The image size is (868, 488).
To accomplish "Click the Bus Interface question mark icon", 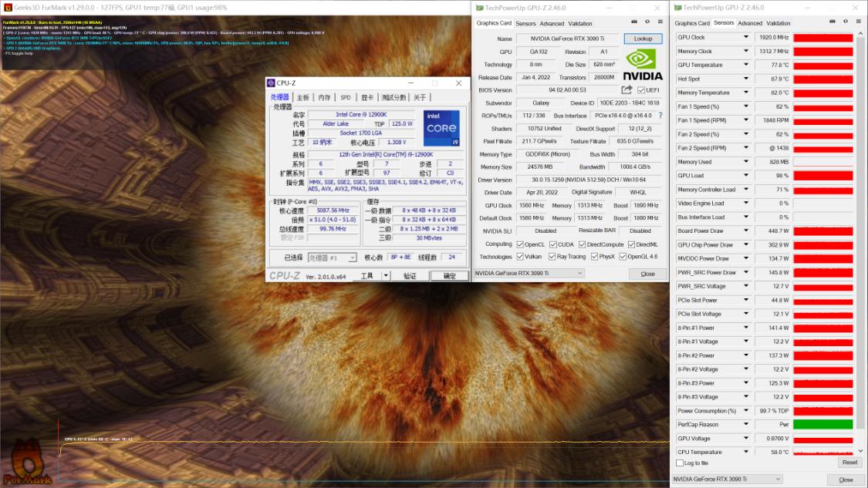I will (660, 116).
